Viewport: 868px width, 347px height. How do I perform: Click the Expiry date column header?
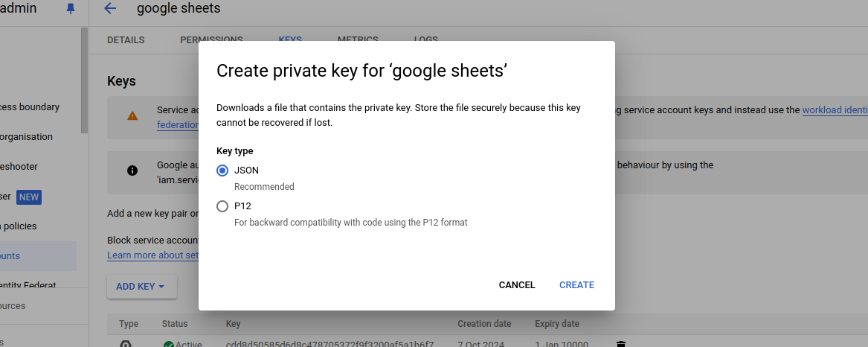click(557, 324)
